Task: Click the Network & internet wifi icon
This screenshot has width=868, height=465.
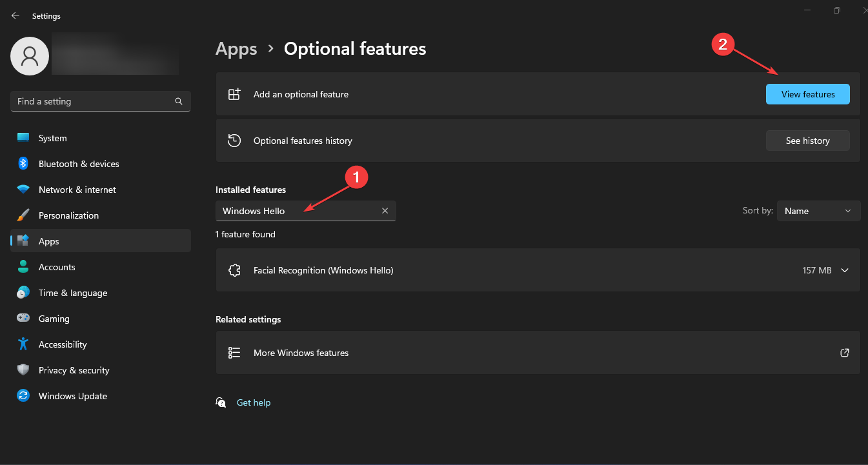Action: [23, 190]
